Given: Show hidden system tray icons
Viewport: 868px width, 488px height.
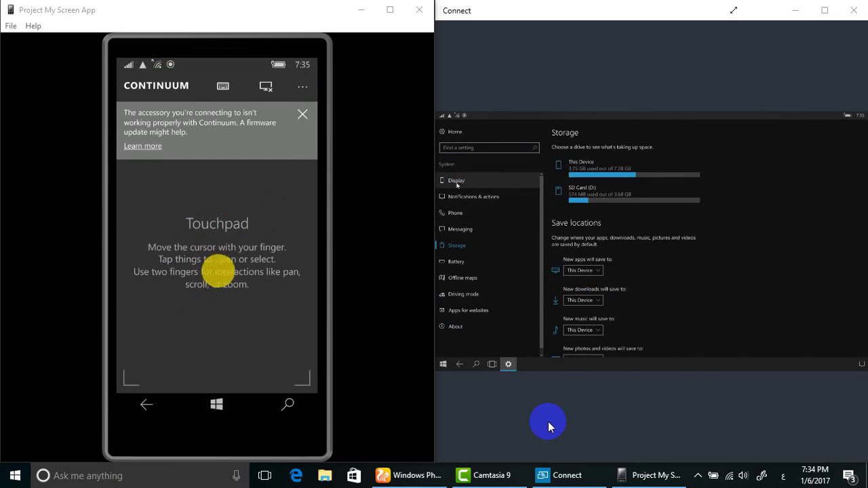Looking at the screenshot, I should [698, 475].
